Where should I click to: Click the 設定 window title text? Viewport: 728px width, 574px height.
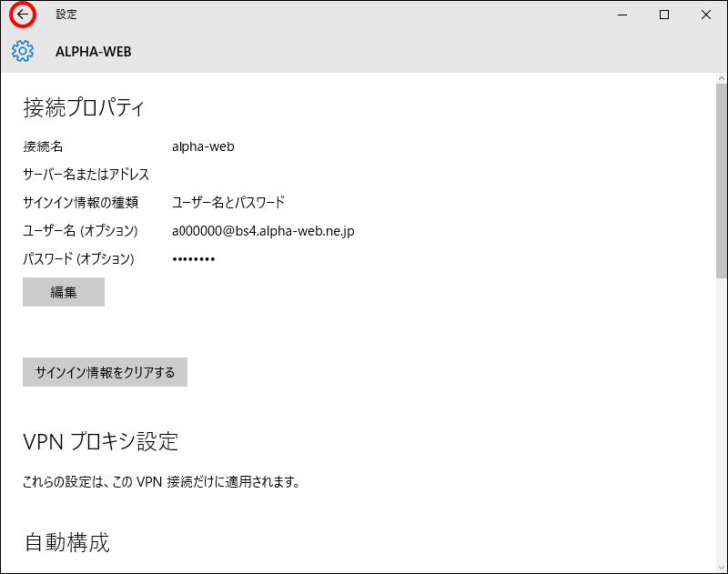click(x=66, y=15)
